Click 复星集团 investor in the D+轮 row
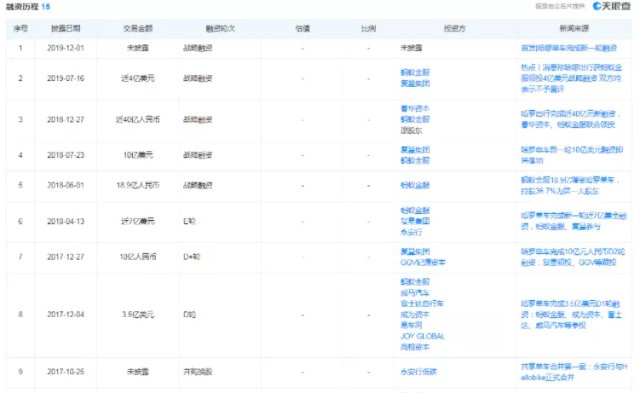The width and height of the screenshot is (640, 393). pos(415,251)
